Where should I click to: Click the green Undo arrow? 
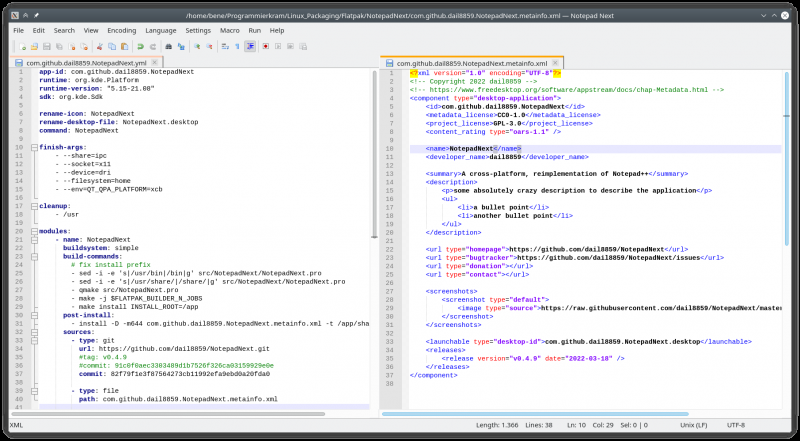click(x=140, y=46)
